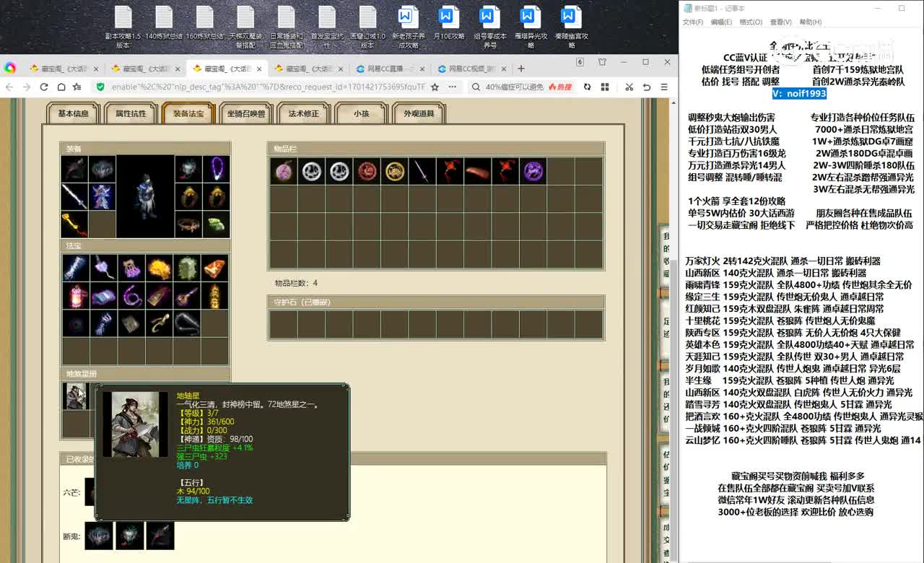Open Notepad 帮助(H) menu
The image size is (924, 563).
pyautogui.click(x=810, y=22)
